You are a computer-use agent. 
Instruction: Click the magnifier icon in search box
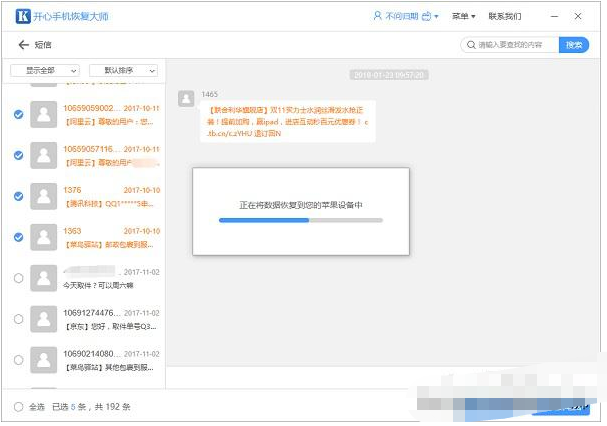click(470, 45)
